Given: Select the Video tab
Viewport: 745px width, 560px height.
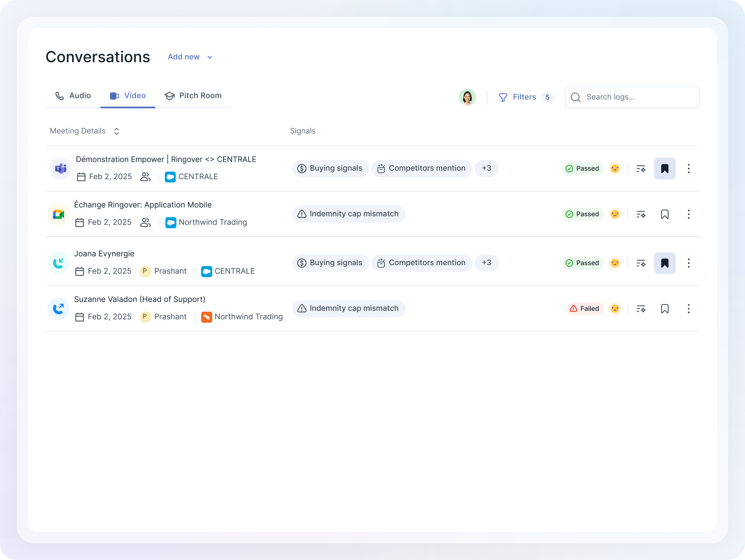Looking at the screenshot, I should 128,96.
